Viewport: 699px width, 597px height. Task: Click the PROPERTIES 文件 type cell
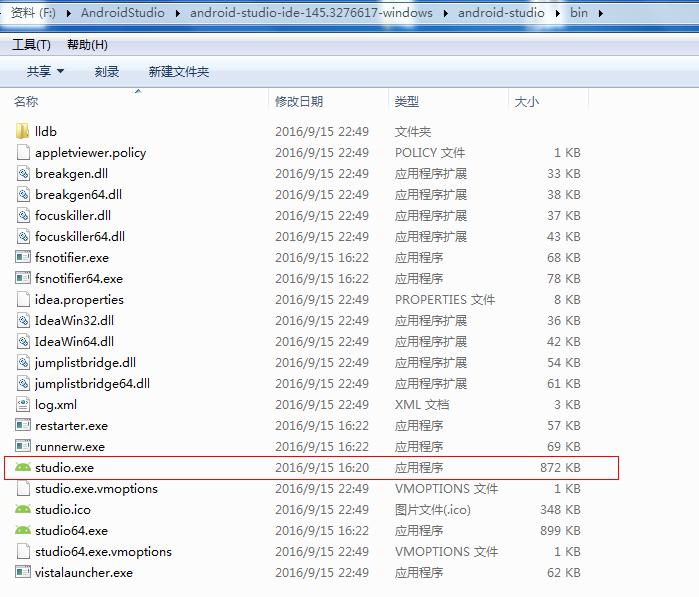point(445,300)
